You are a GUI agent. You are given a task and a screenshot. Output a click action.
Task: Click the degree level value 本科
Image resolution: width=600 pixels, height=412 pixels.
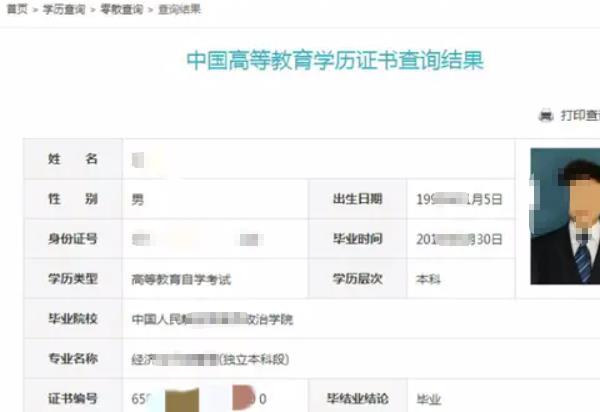pyautogui.click(x=428, y=280)
